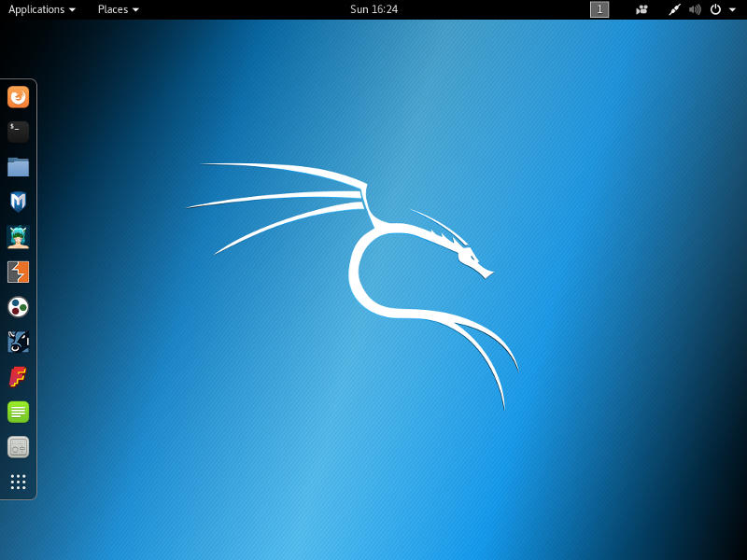Open the calculator from the dock
This screenshot has width=747, height=560.
pyautogui.click(x=18, y=447)
